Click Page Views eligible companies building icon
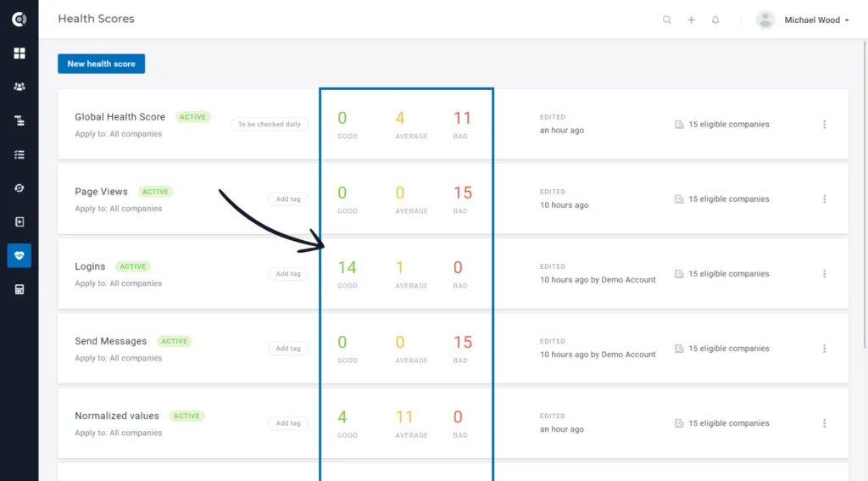This screenshot has width=868, height=481. coord(679,199)
